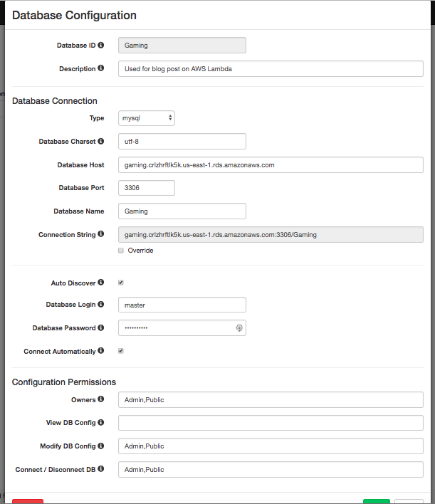Click into the Database Port field
Image resolution: width=435 pixels, height=504 pixels.
click(147, 188)
